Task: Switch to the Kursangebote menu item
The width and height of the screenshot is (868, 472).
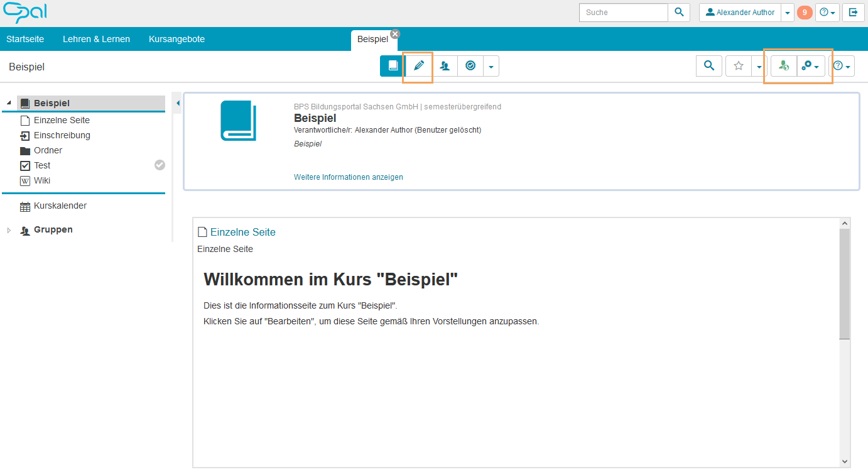Action: coord(176,39)
